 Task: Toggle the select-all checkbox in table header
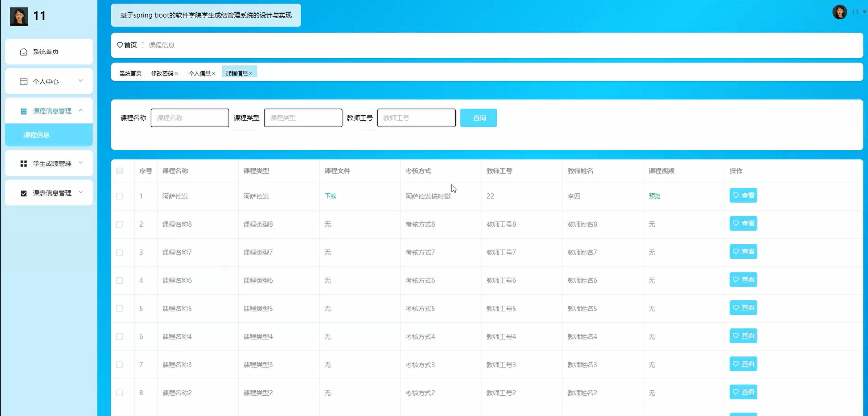tap(119, 171)
